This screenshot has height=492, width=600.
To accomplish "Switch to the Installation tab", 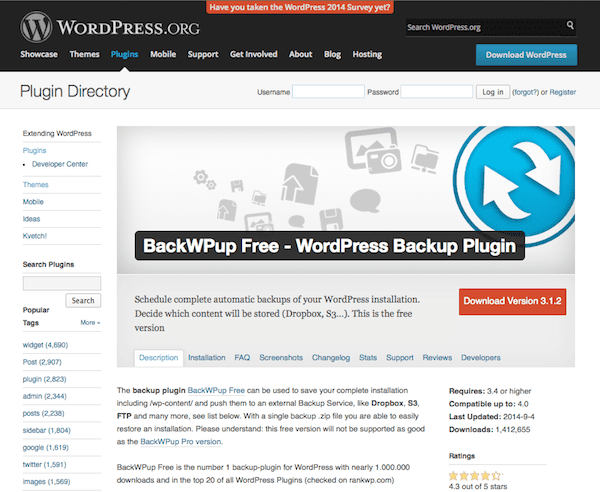I will pos(207,358).
